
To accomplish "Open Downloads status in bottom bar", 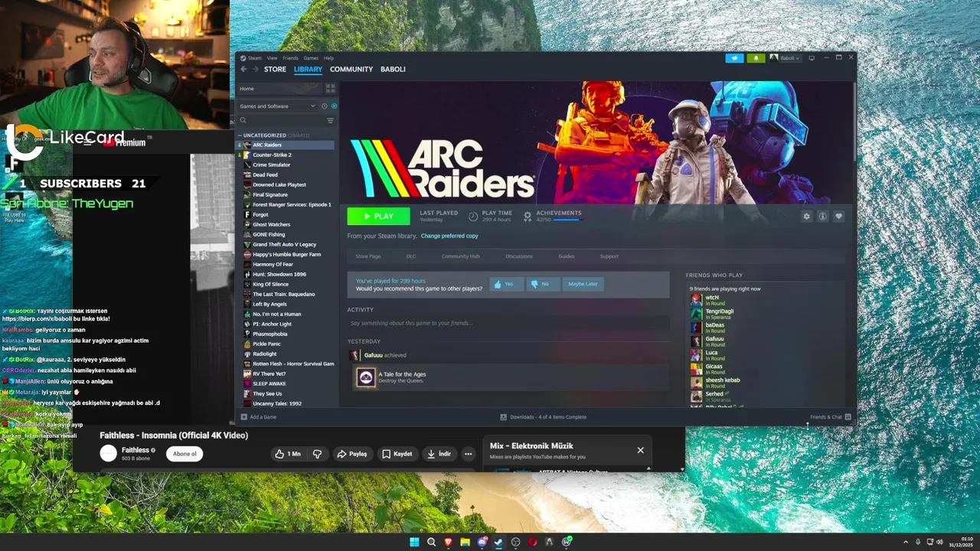I will click(x=544, y=417).
